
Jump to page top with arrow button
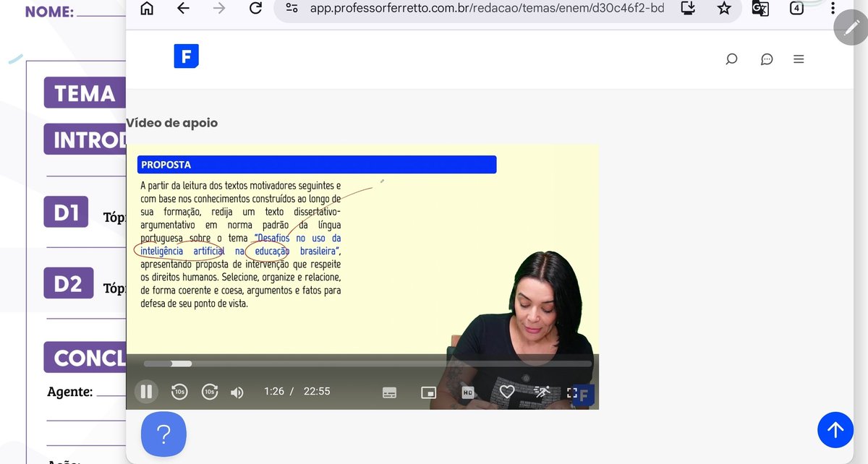pos(835,430)
